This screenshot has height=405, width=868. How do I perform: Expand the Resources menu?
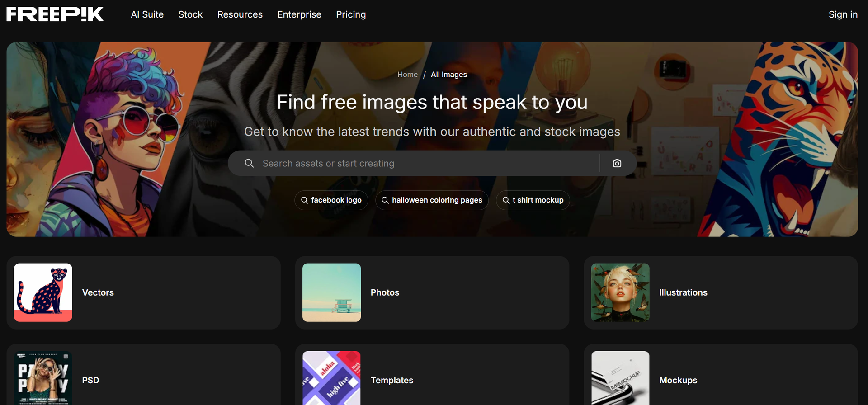pos(240,14)
